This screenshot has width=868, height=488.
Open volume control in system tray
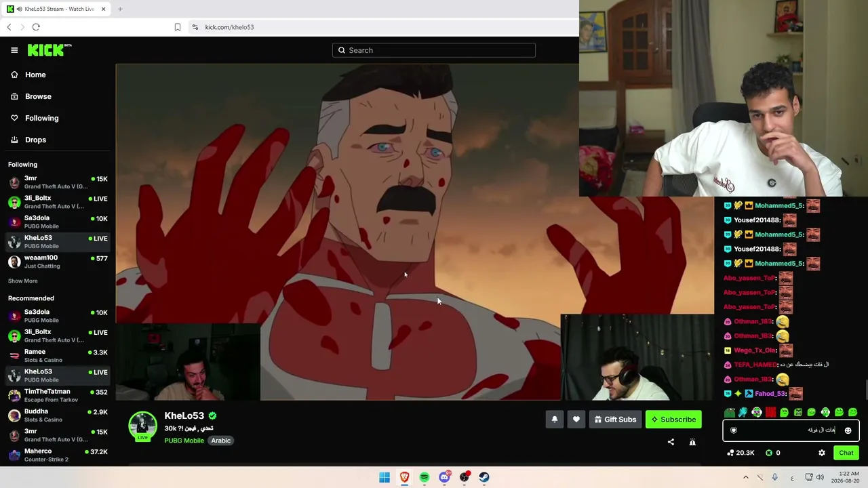coord(820,477)
